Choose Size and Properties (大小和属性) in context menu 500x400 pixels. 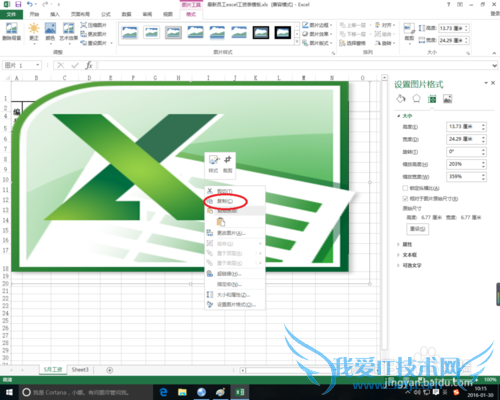click(234, 295)
